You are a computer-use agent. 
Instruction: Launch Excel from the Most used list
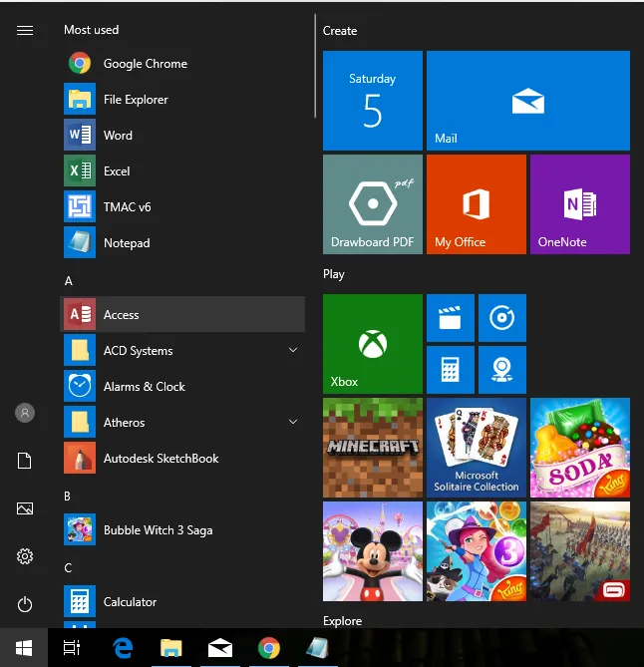click(x=182, y=171)
